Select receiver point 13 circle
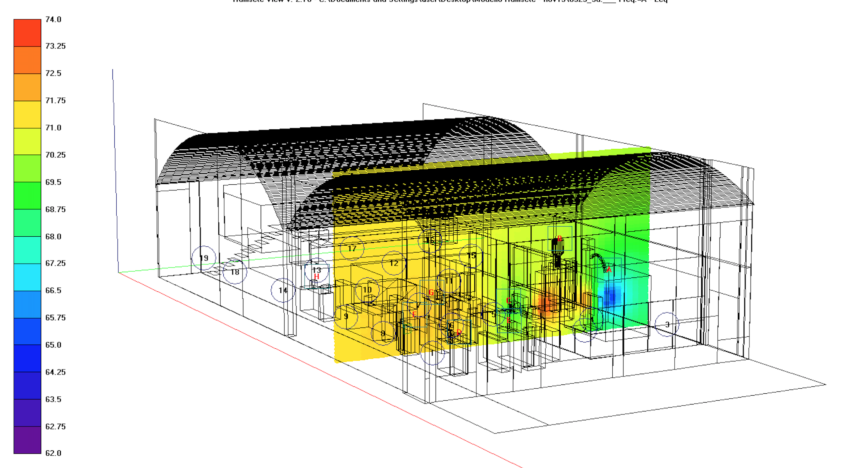This screenshot has width=868, height=468. (317, 270)
